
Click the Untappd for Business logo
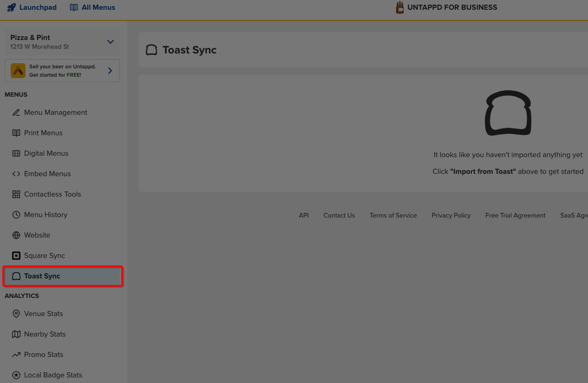[x=446, y=7]
